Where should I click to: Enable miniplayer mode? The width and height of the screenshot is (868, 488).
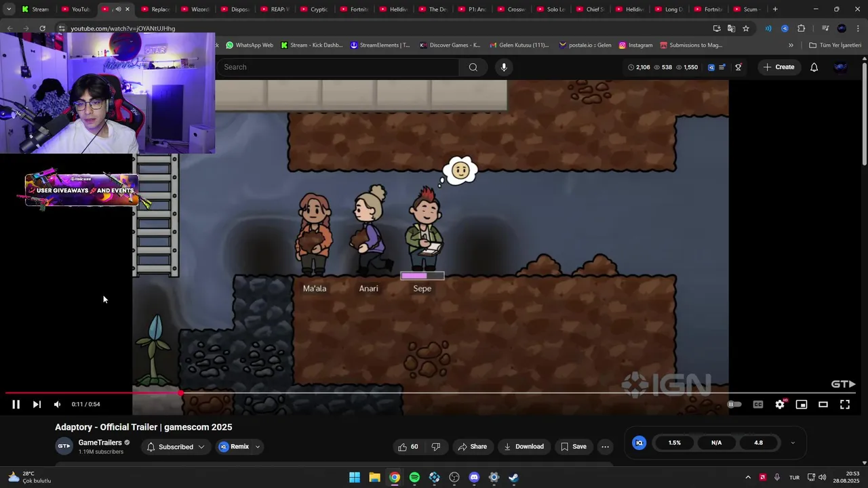pos(802,405)
